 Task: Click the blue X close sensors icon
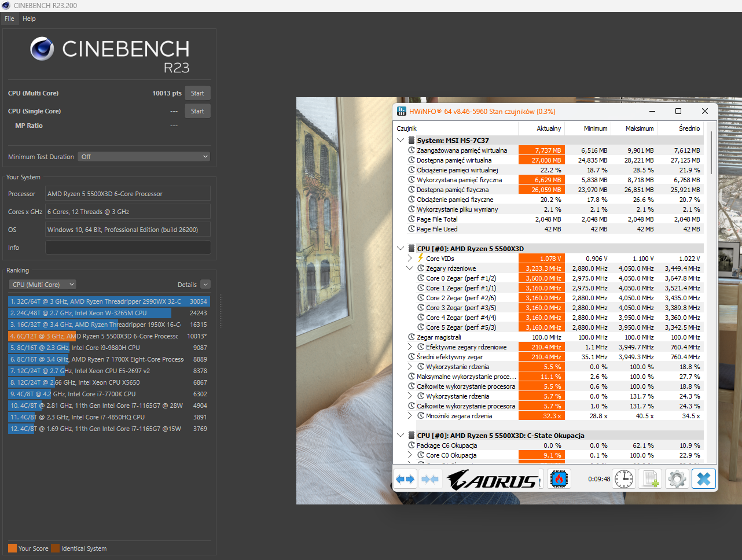(704, 479)
